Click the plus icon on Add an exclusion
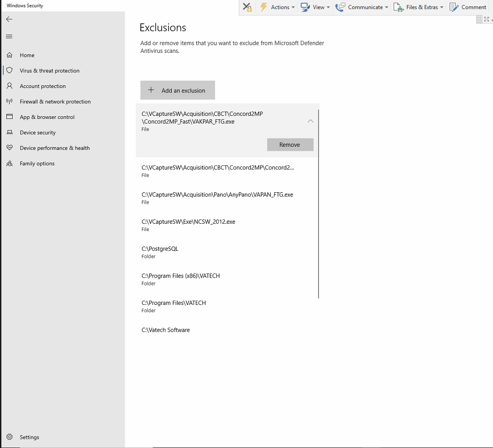Screen dimensions: 493x448 pyautogui.click(x=151, y=90)
